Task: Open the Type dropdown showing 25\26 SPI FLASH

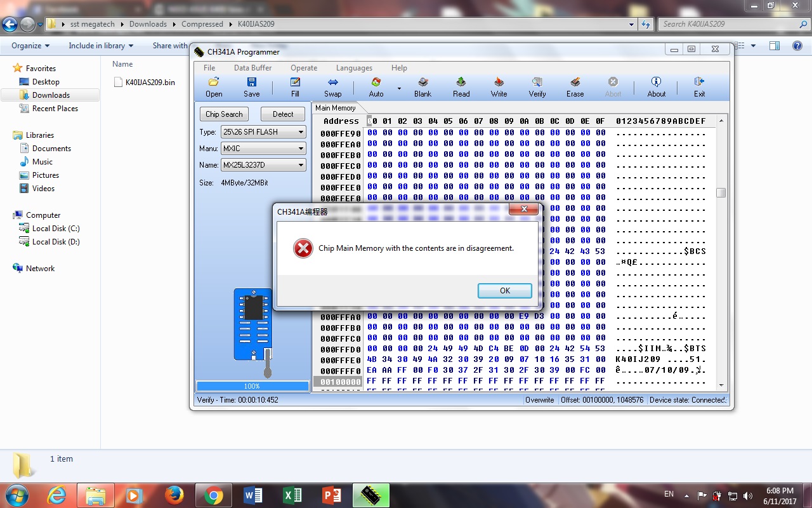Action: click(x=263, y=132)
